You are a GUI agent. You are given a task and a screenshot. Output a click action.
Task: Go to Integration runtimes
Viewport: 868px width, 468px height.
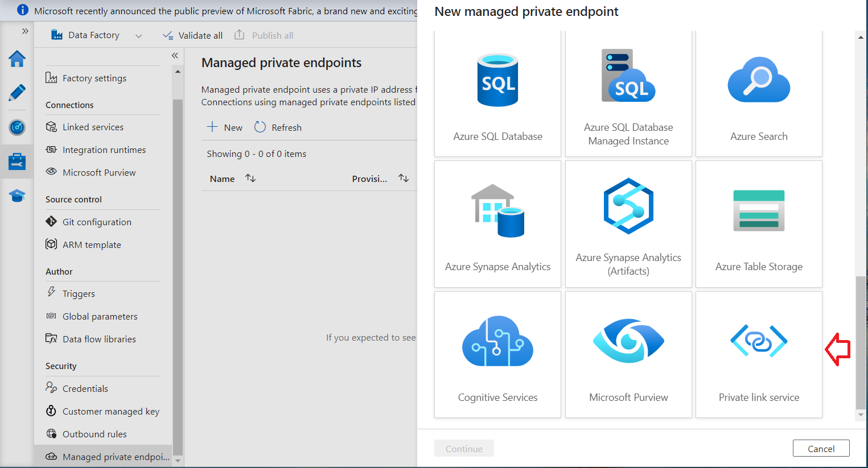pyautogui.click(x=104, y=150)
